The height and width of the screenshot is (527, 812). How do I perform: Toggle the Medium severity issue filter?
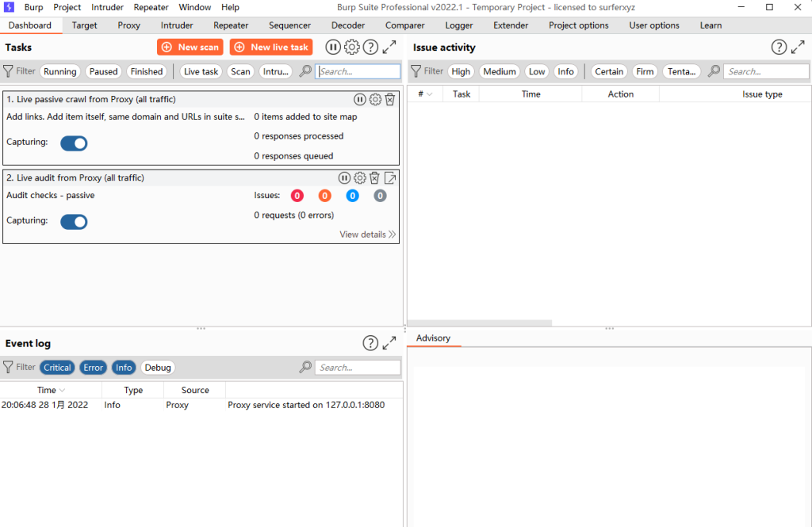pyautogui.click(x=500, y=71)
